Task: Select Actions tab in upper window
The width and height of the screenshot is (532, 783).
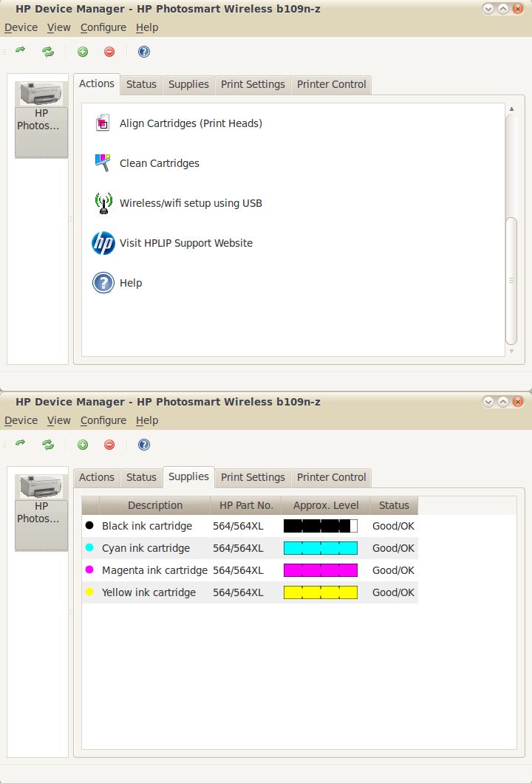Action: pos(97,83)
